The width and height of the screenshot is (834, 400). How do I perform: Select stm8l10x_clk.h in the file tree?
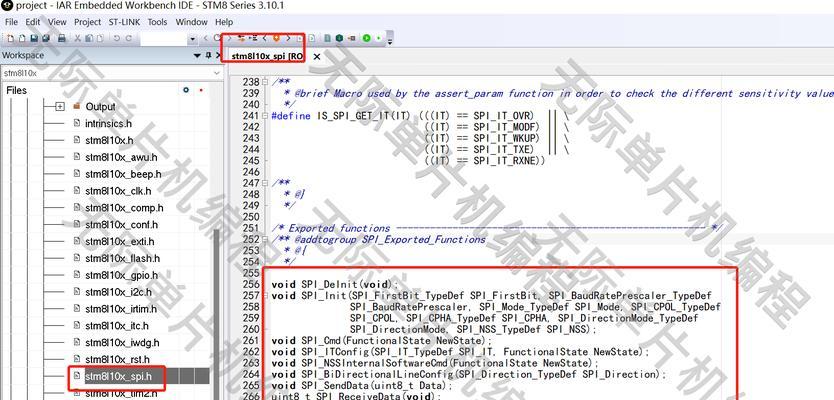pyautogui.click(x=118, y=191)
